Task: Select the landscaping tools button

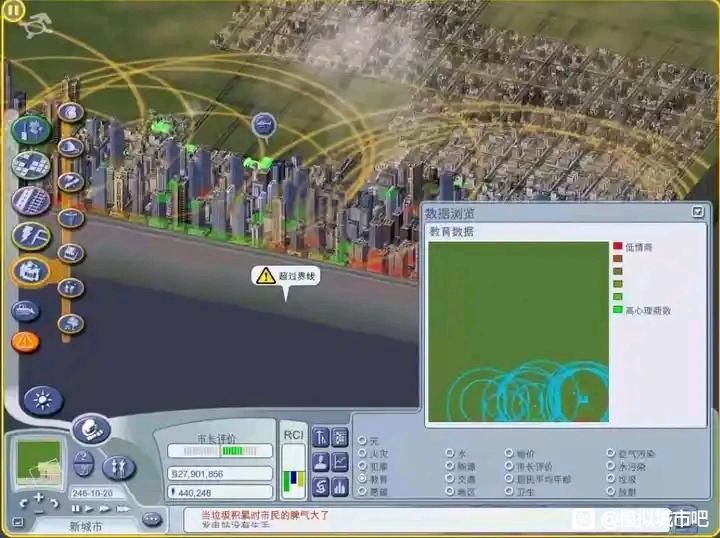Action: pyautogui.click(x=30, y=130)
